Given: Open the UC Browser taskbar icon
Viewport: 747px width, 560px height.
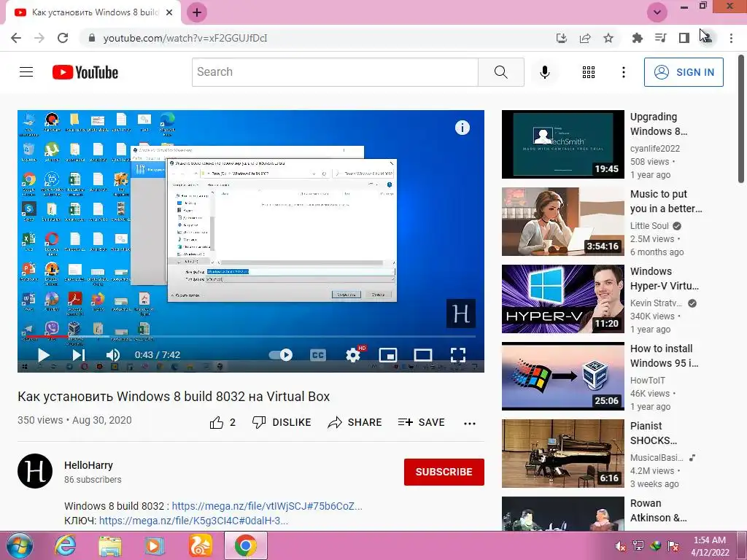Looking at the screenshot, I should click(x=200, y=545).
